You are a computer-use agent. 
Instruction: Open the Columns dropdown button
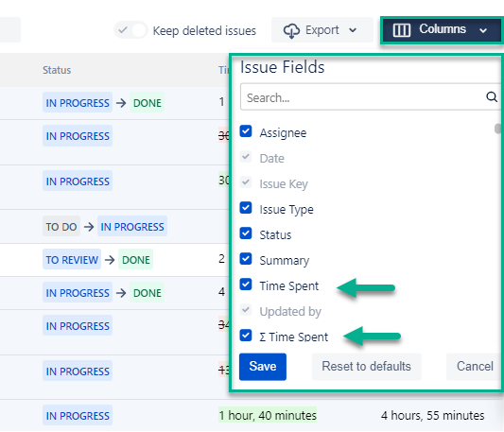[x=442, y=30]
